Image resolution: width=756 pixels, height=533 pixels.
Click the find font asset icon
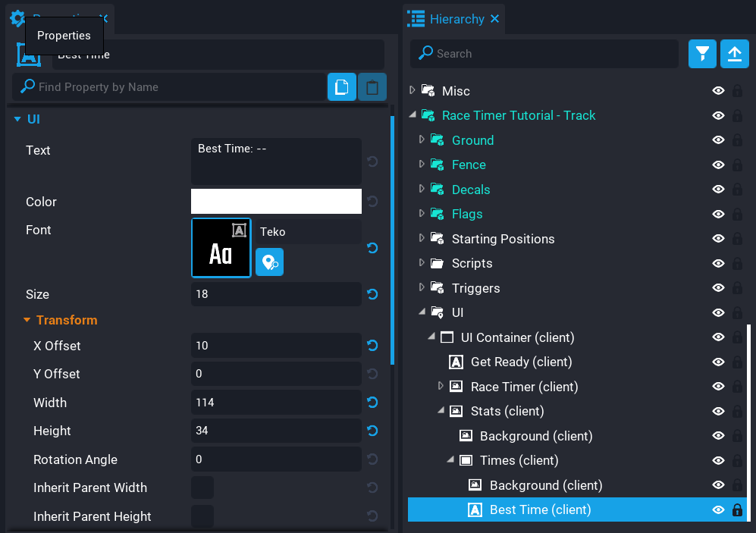(269, 262)
